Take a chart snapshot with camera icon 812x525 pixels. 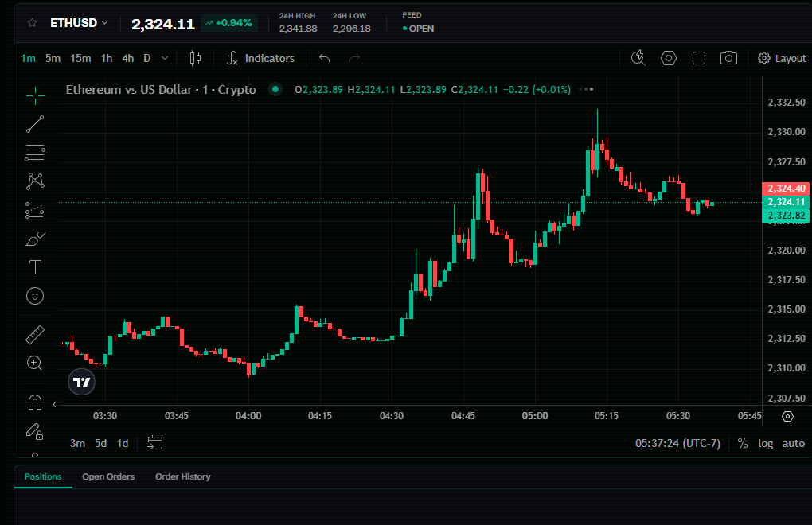[x=728, y=58]
